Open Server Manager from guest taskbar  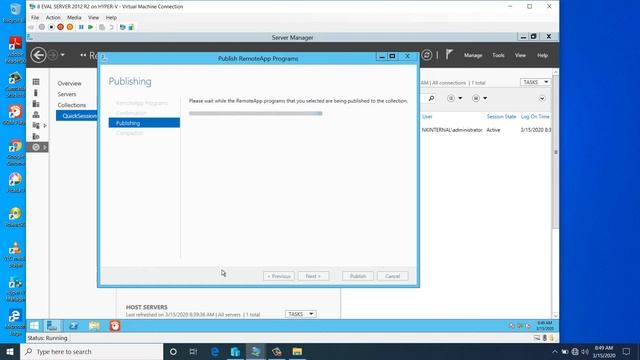coord(52,326)
